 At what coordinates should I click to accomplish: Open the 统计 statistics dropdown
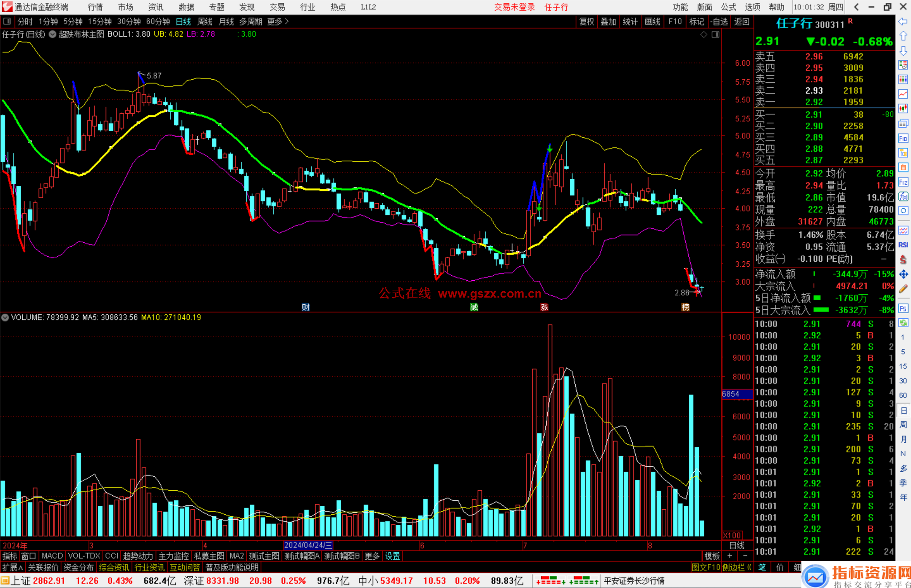coord(630,21)
